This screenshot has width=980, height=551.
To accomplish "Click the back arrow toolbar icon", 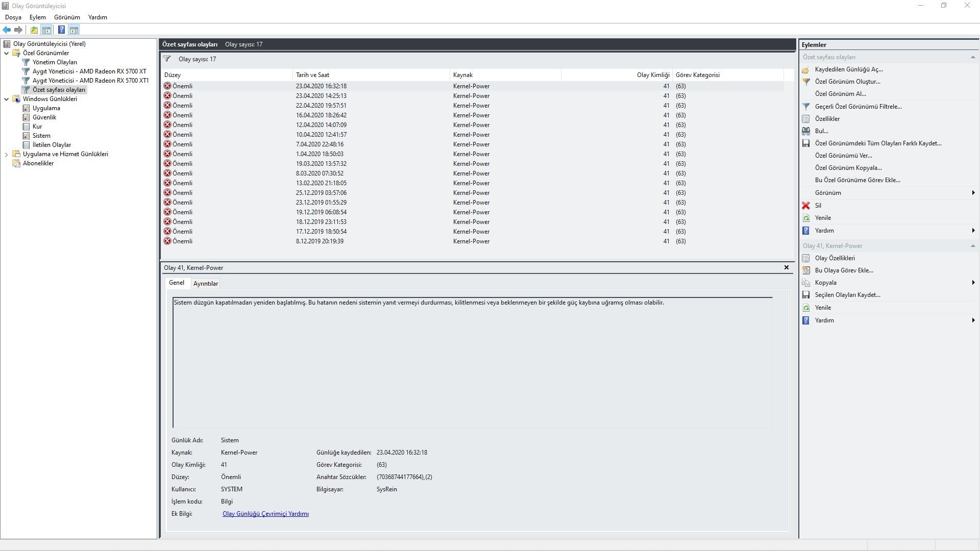I will point(7,30).
